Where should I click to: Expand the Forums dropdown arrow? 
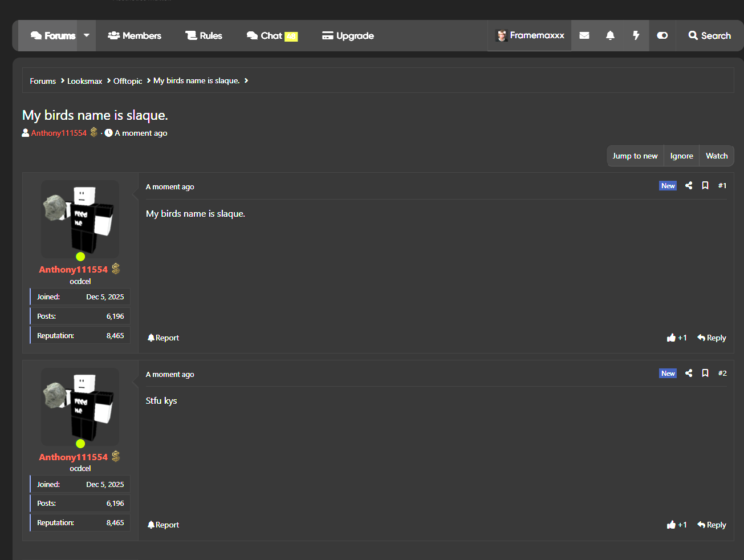(87, 35)
